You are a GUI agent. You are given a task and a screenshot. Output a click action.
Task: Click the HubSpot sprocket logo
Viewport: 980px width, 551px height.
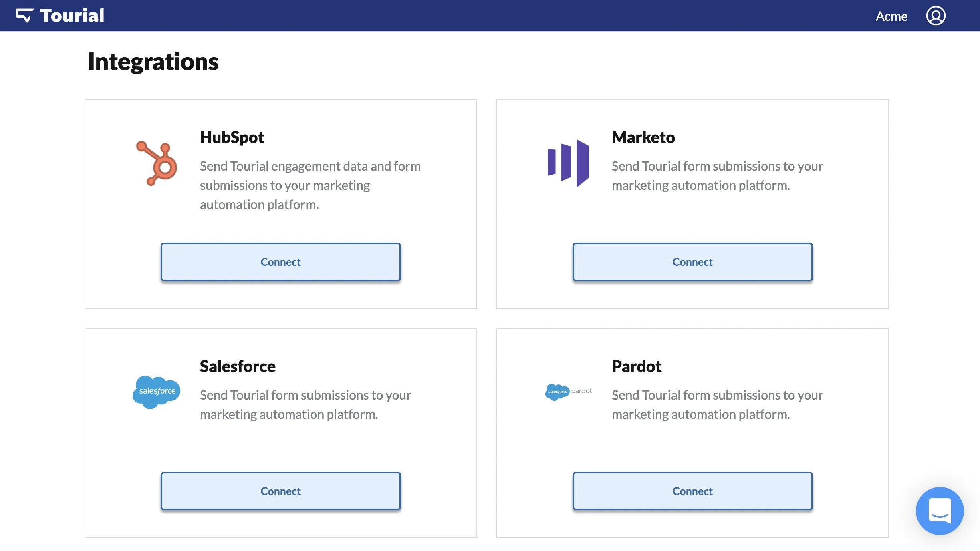(x=157, y=163)
